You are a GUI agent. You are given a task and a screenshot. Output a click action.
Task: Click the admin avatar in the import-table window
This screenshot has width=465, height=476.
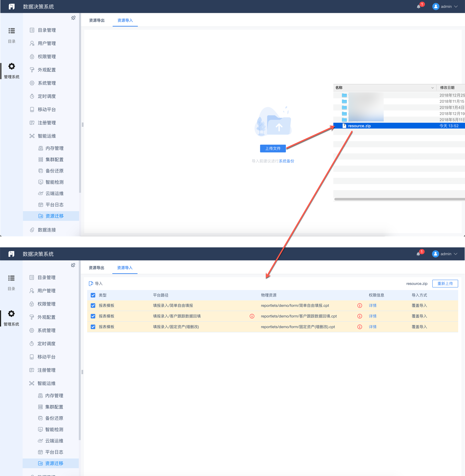[436, 254]
